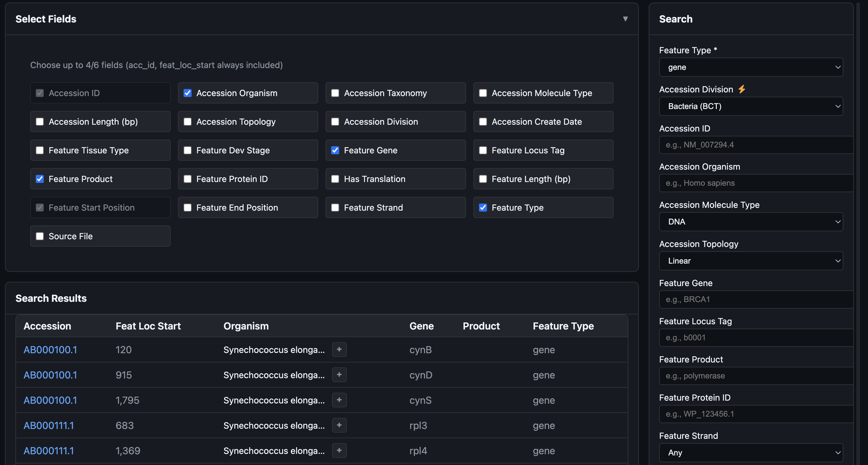Click the lightning icon beside Accession Division
This screenshot has width=868, height=465.
[x=742, y=89]
